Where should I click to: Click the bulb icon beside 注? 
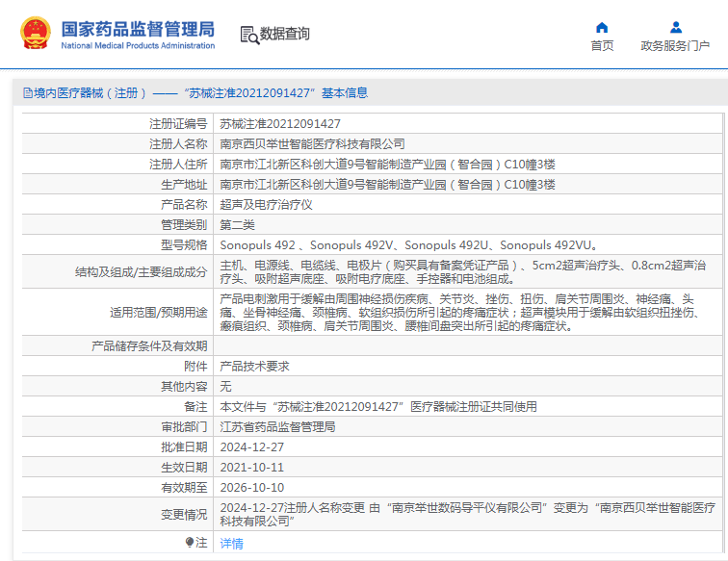[189, 542]
